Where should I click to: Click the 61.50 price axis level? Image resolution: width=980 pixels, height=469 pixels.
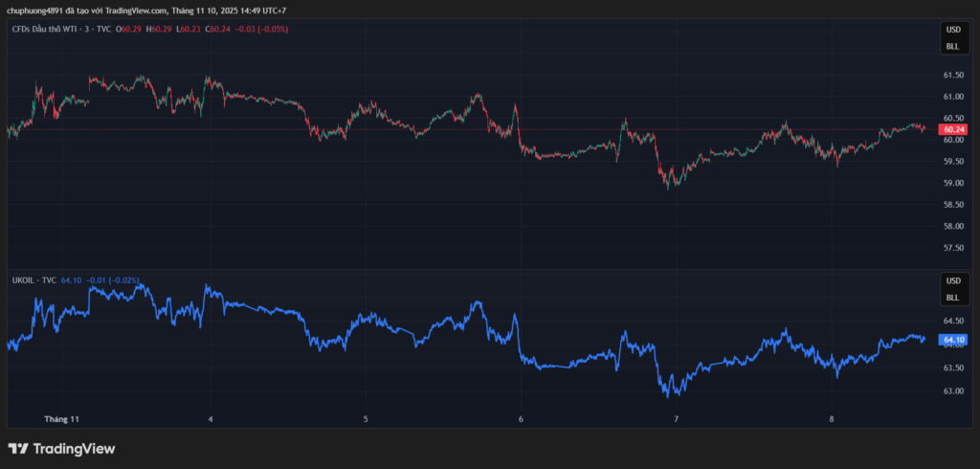tap(952, 75)
